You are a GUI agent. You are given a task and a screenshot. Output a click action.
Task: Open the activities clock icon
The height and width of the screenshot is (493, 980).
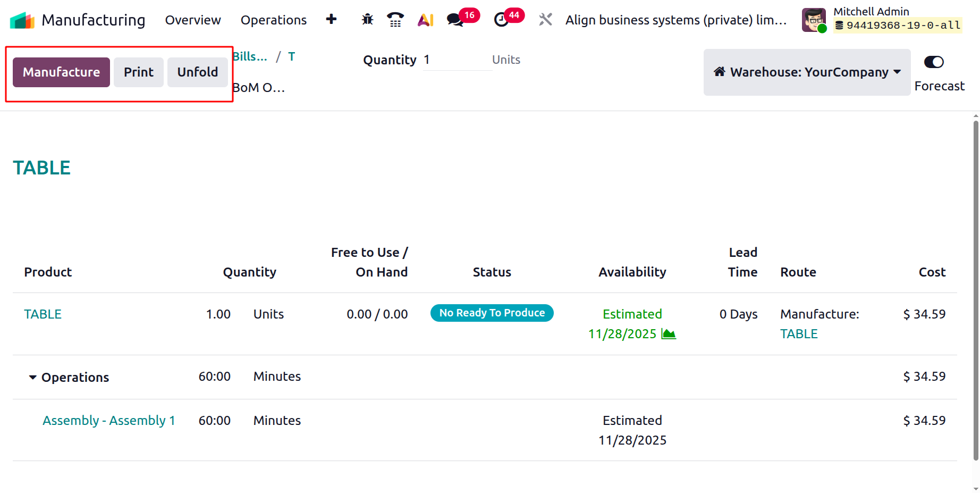click(x=501, y=20)
